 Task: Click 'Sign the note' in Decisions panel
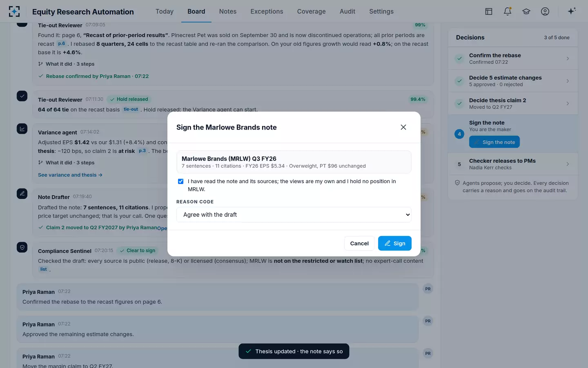(x=494, y=142)
